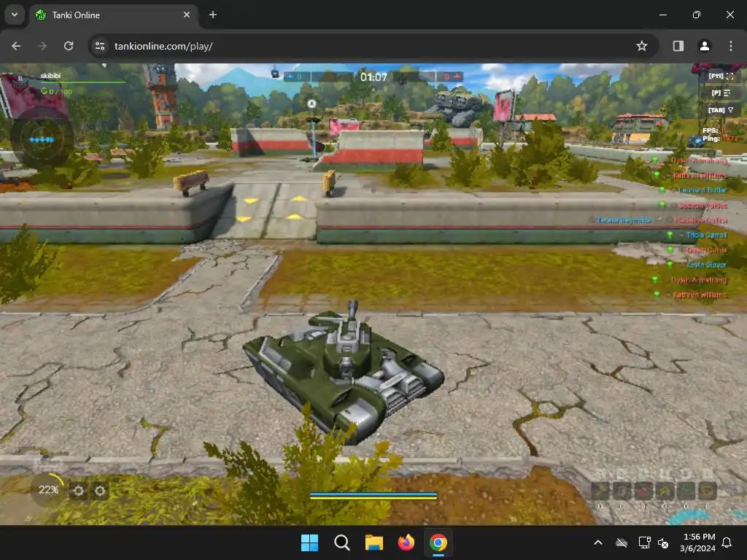747x560 pixels.
Task: Open the browser side panel
Action: coord(678,46)
